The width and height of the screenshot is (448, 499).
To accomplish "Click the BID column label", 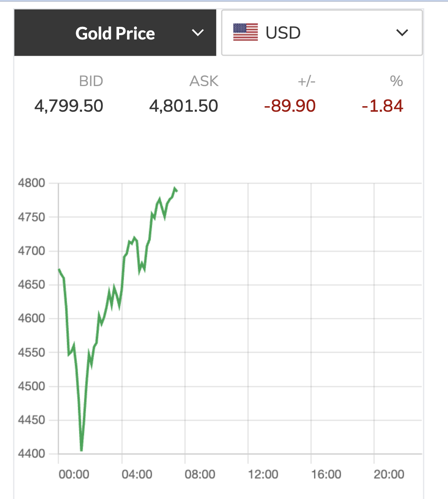I will click(x=91, y=81).
